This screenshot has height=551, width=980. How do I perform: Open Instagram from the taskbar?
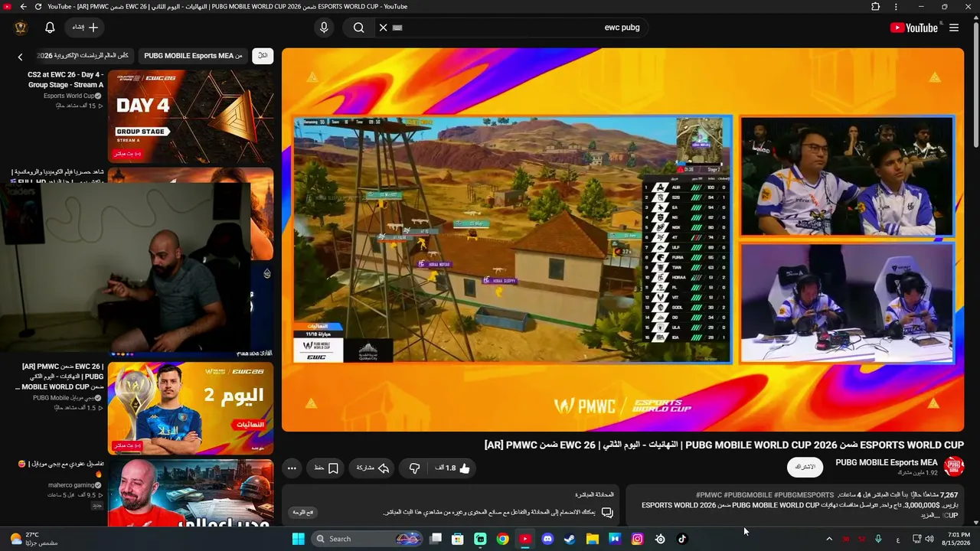[x=637, y=539]
